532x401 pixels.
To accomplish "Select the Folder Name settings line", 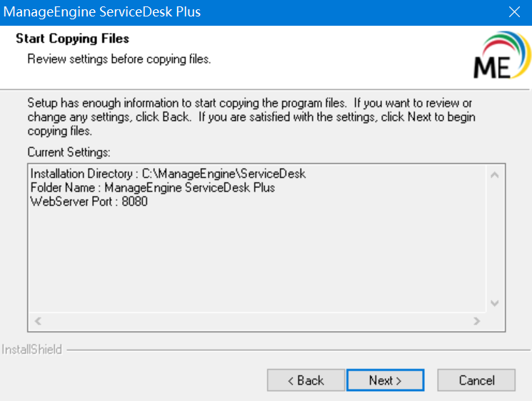I will pyautogui.click(x=153, y=187).
